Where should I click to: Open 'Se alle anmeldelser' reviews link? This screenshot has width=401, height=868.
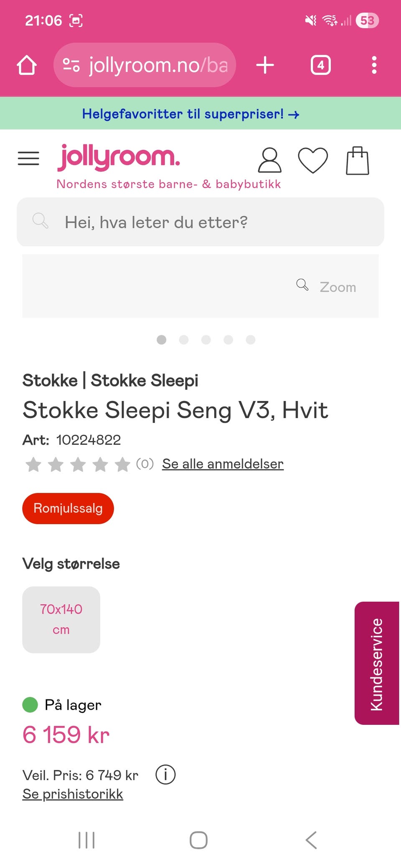[x=223, y=464]
